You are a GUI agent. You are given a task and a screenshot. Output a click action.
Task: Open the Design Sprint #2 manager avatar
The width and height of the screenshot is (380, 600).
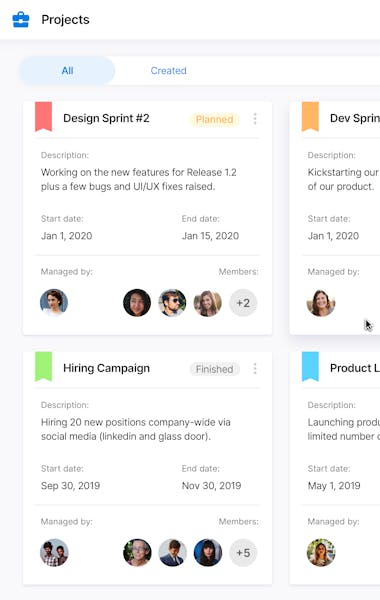coord(54,303)
